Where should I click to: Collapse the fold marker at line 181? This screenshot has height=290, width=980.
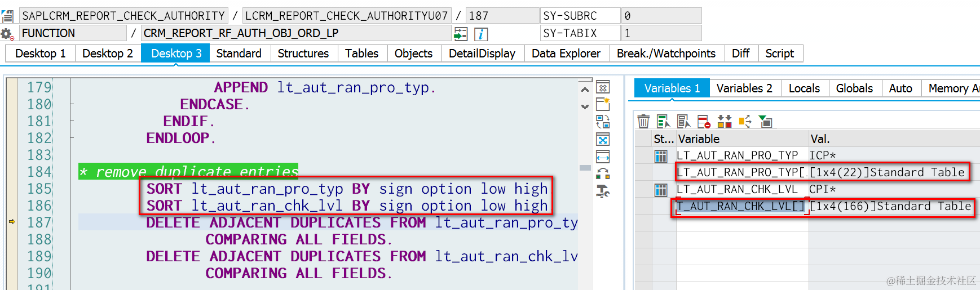pyautogui.click(x=72, y=121)
